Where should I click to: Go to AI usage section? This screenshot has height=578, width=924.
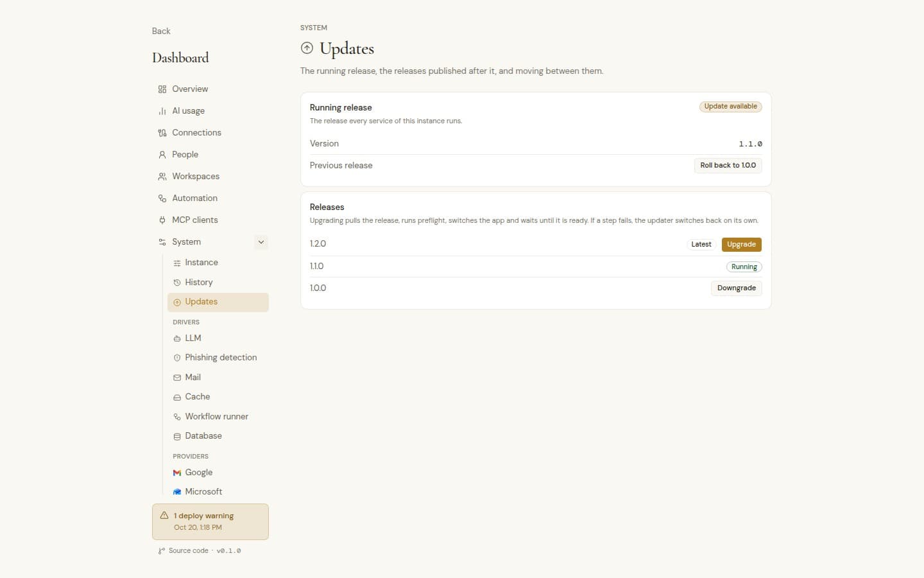210,111
